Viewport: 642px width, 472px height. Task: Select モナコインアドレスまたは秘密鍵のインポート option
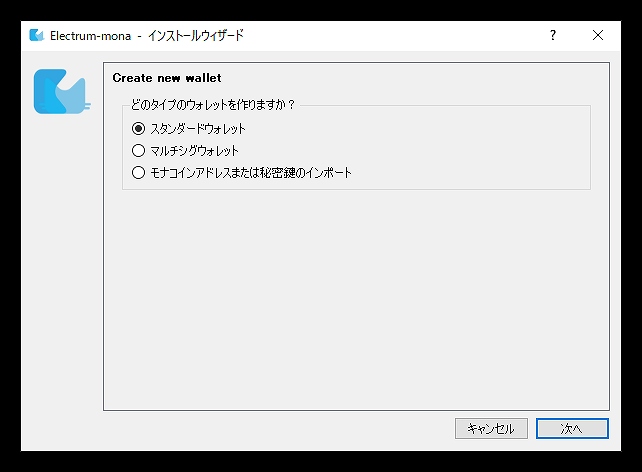click(242, 172)
